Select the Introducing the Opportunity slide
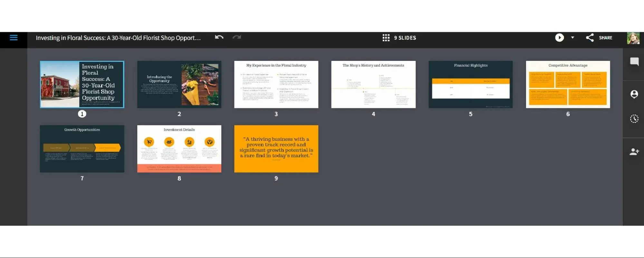Screen dimensions: 644x258 [179, 84]
